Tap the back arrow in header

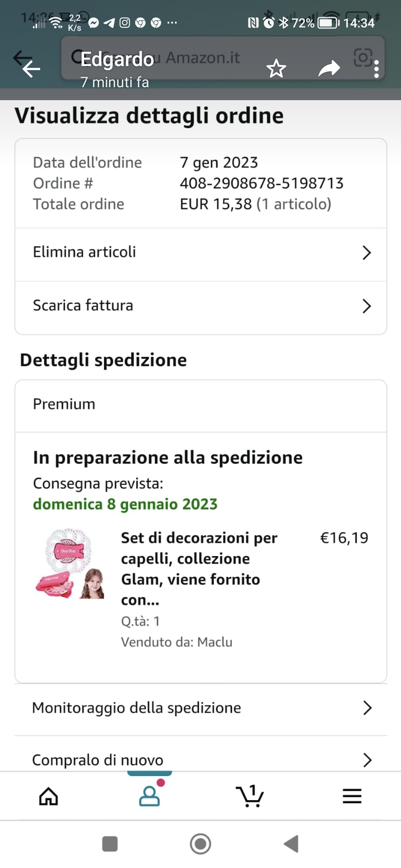(x=31, y=69)
